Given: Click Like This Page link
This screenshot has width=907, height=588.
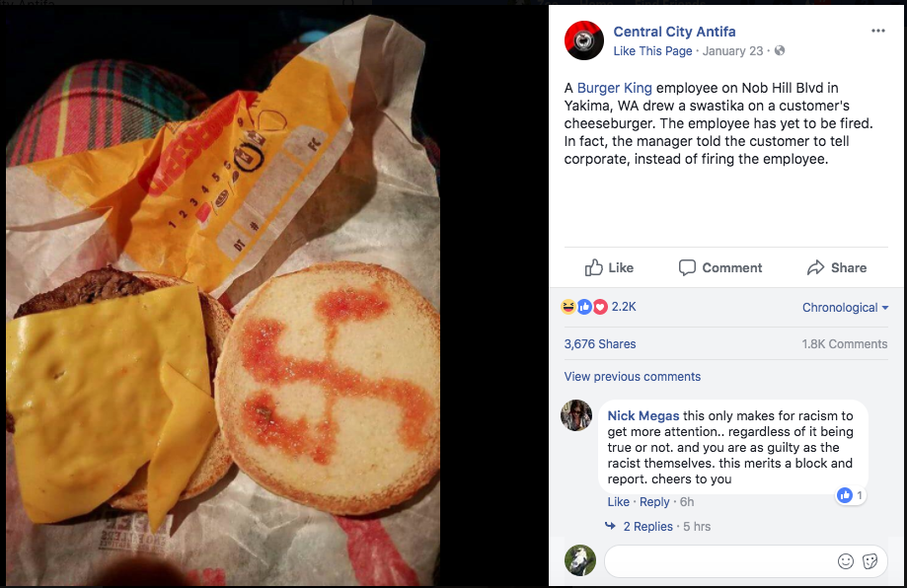Looking at the screenshot, I should click(652, 51).
